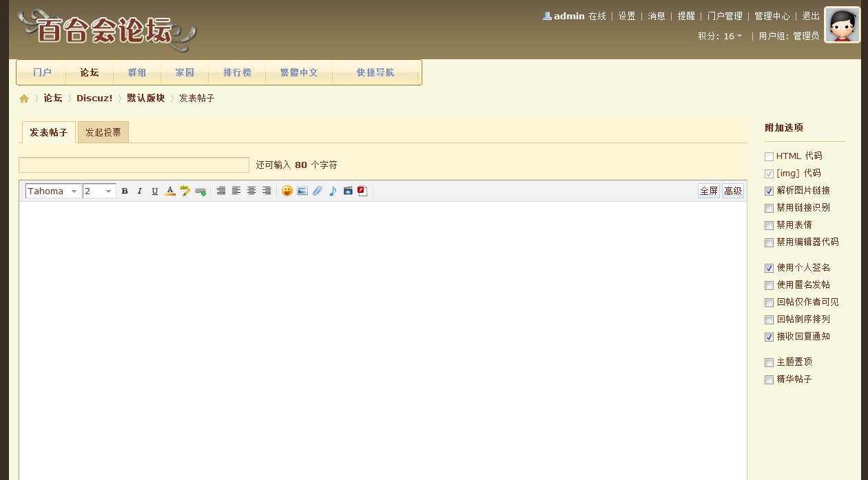868x480 pixels.
Task: Open the 家园 navigation item
Action: coord(185,72)
